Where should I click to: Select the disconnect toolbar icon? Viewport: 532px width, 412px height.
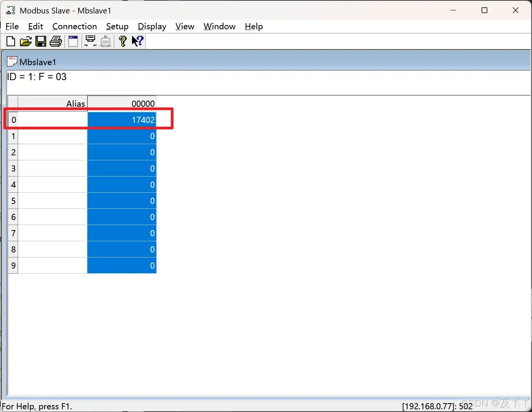[x=105, y=41]
